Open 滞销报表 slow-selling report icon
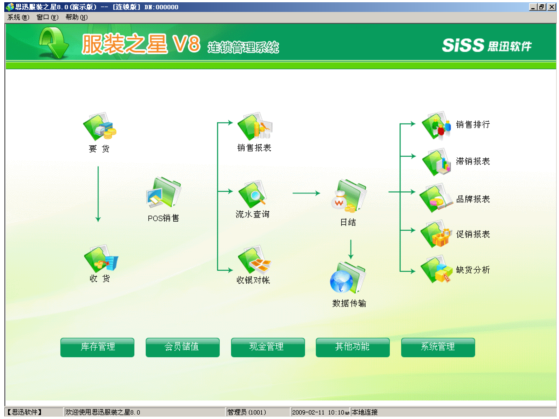 [437, 162]
